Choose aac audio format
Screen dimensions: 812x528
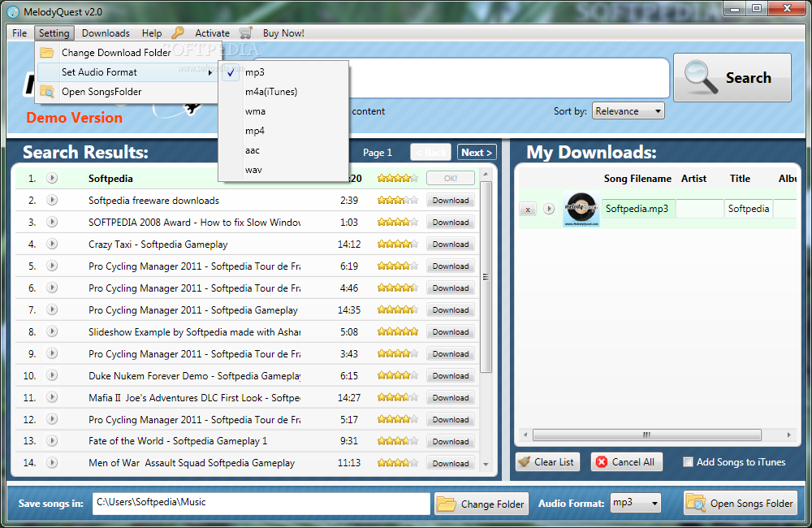point(283,150)
